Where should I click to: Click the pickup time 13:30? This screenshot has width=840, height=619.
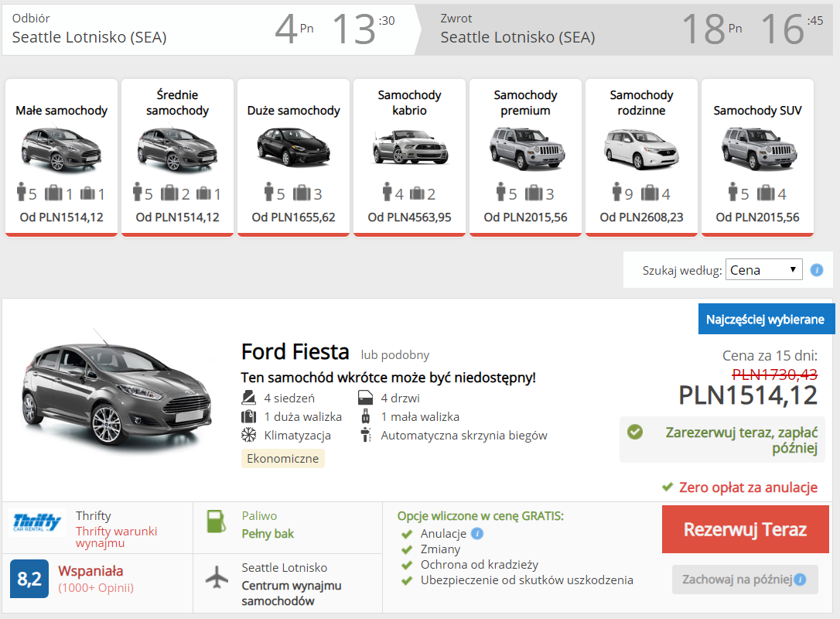[x=364, y=29]
